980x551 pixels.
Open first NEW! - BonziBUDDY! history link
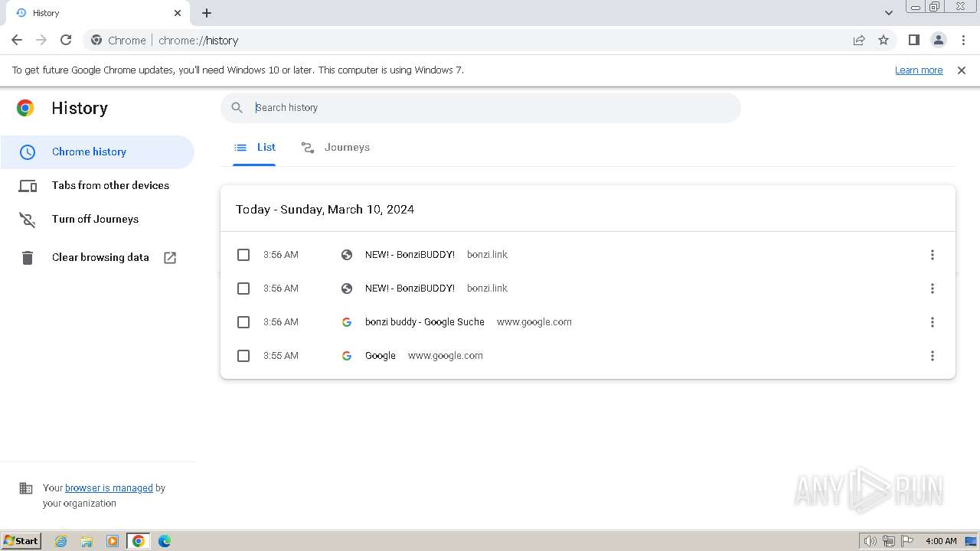(x=410, y=255)
